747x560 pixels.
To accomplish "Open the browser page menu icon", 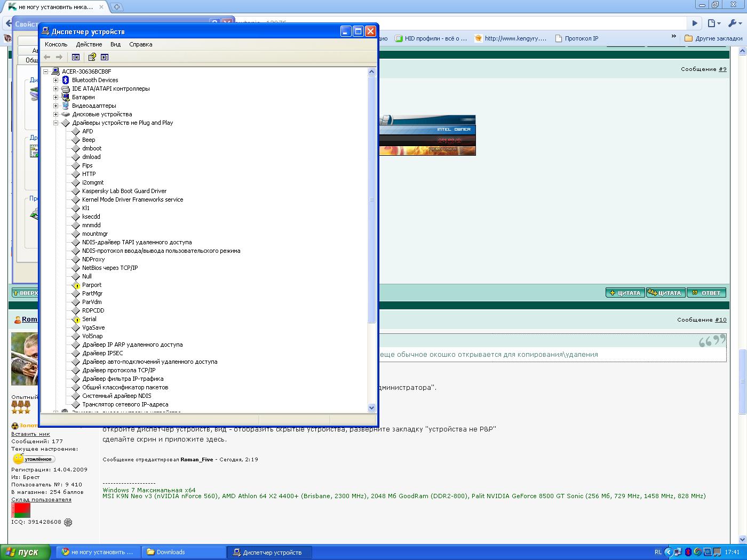I will pyautogui.click(x=713, y=23).
